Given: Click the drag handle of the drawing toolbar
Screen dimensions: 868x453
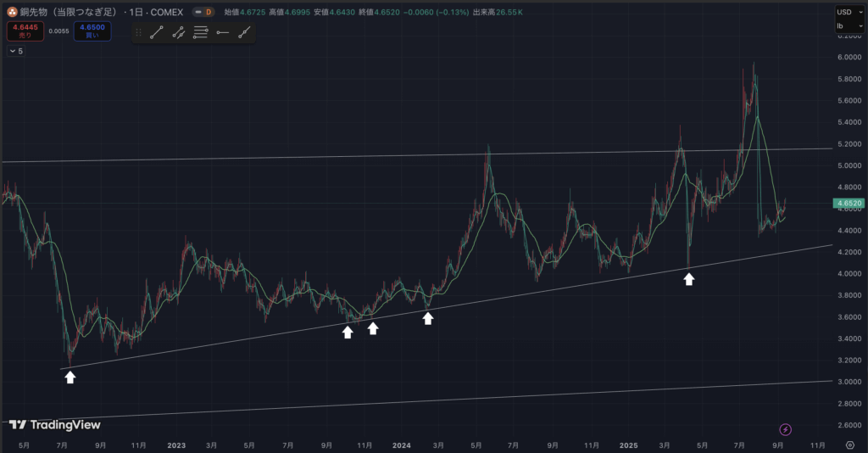Looking at the screenshot, I should 138,33.
